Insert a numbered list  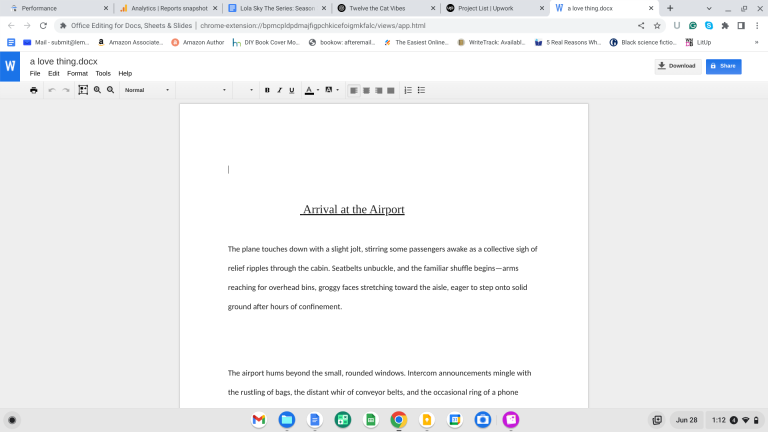pos(408,90)
